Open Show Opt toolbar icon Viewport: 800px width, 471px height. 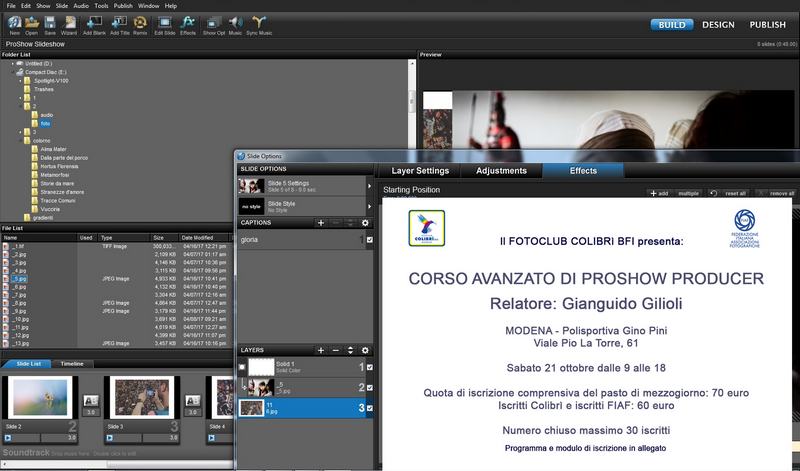pos(213,25)
